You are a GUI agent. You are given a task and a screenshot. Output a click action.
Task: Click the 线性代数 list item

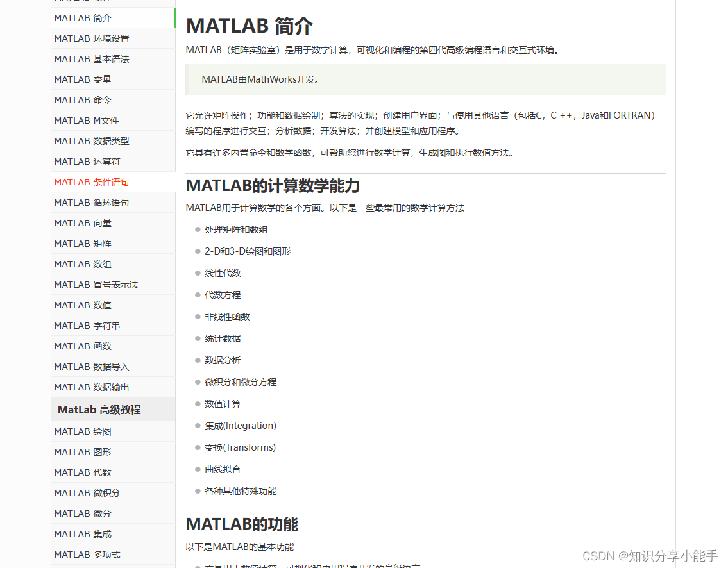[223, 273]
